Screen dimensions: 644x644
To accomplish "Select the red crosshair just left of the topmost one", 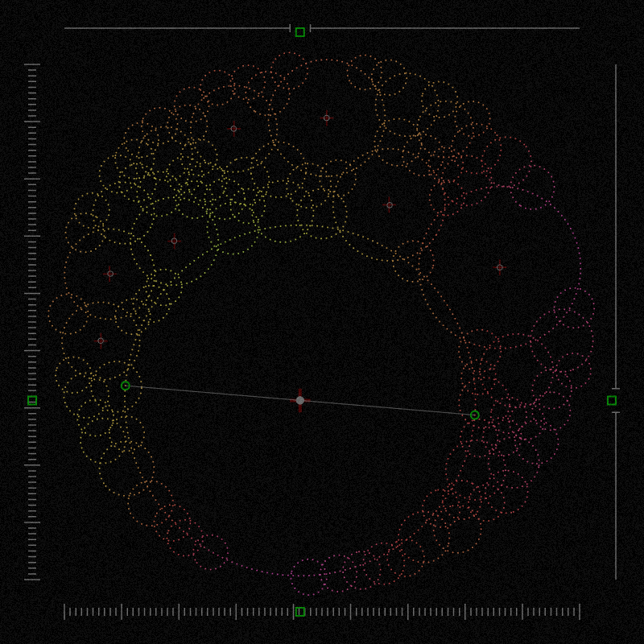I will coord(234,129).
